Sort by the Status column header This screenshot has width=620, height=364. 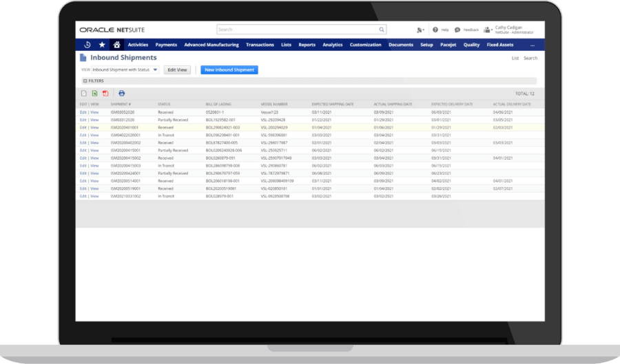tap(164, 104)
